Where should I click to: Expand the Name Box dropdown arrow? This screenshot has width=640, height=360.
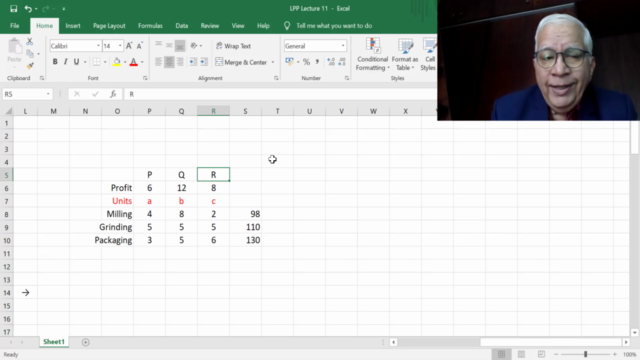(x=48, y=94)
